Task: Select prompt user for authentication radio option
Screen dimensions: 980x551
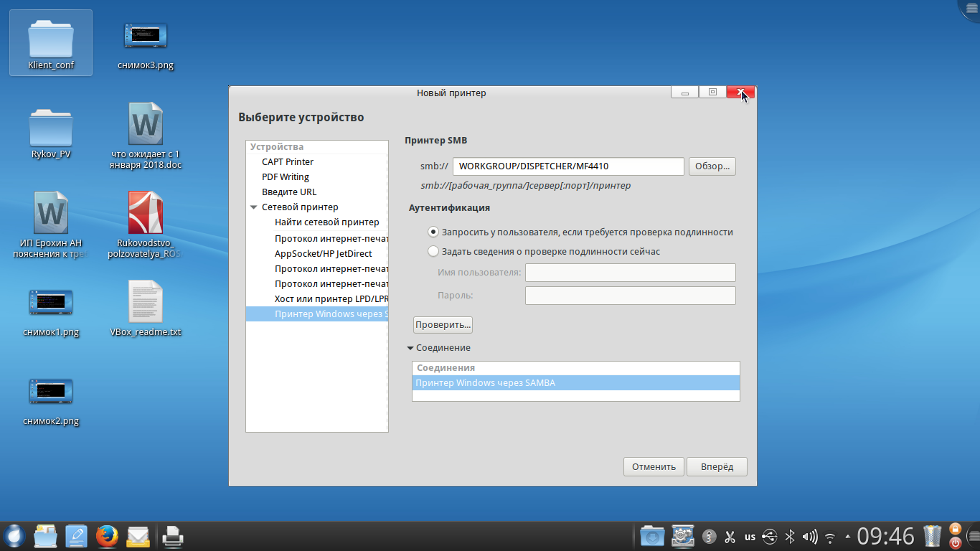Action: coord(433,232)
